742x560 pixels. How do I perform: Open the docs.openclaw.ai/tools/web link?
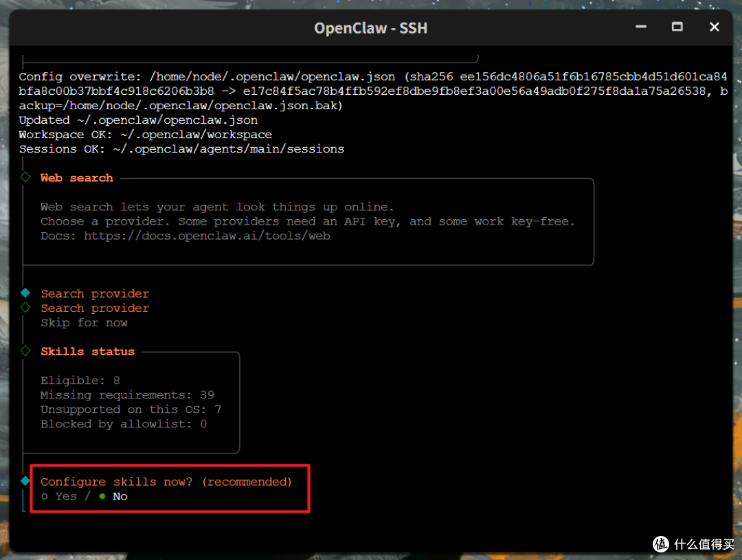point(207,236)
